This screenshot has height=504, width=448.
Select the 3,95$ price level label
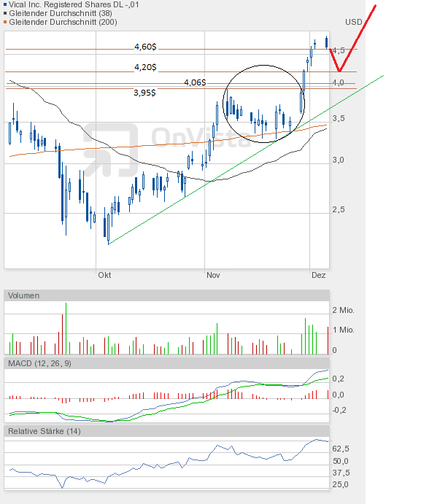pyautogui.click(x=145, y=93)
